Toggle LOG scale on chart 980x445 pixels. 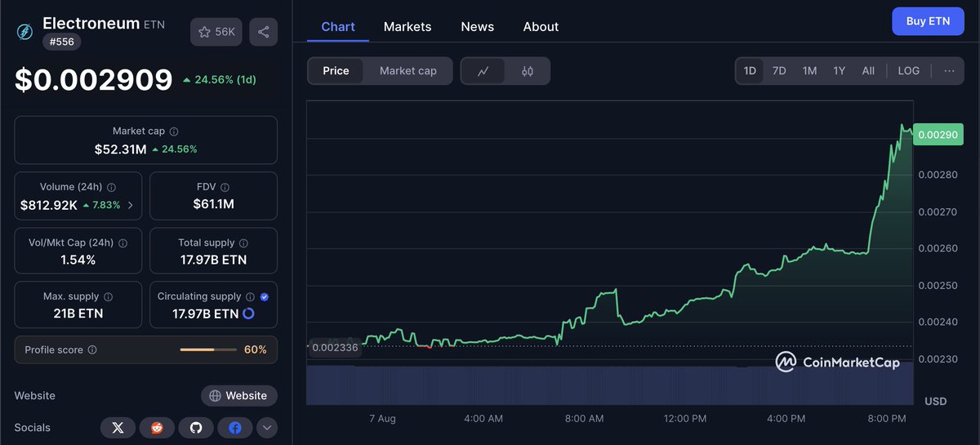click(x=909, y=71)
